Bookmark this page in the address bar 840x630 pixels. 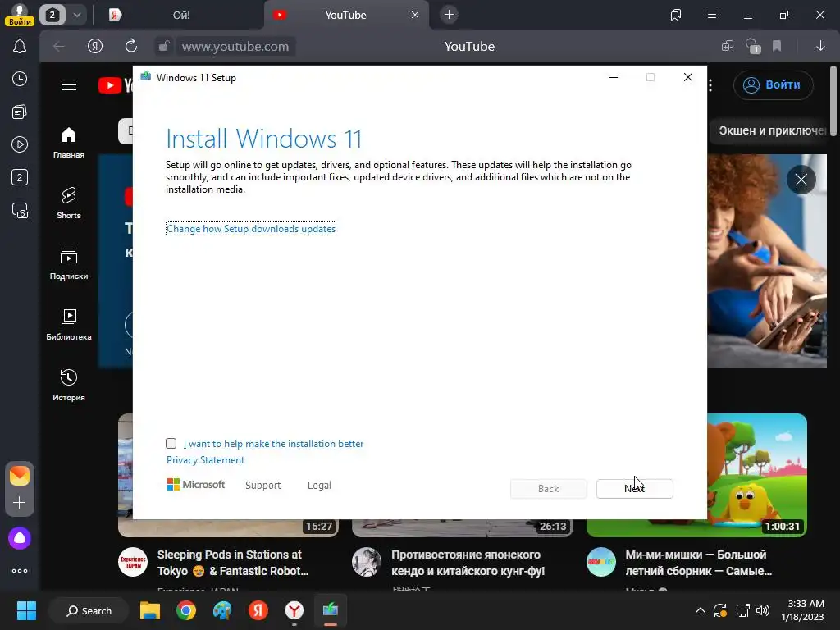pyautogui.click(x=777, y=47)
